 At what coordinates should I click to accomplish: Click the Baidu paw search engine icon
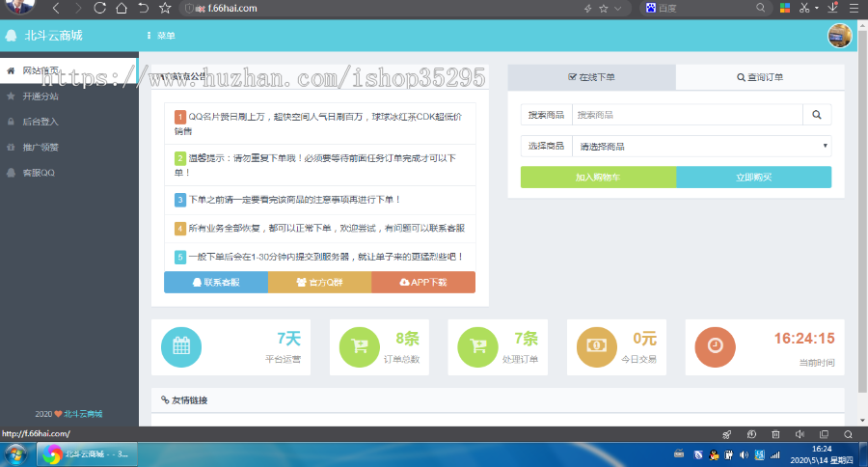click(651, 8)
